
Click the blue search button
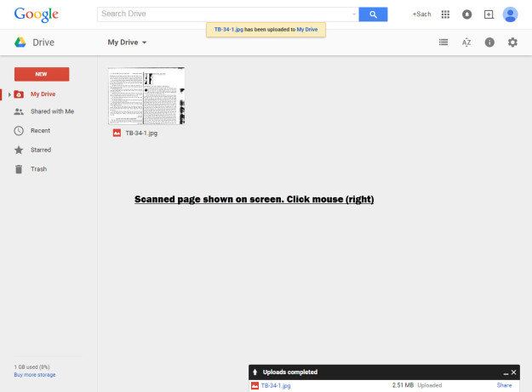pos(373,14)
